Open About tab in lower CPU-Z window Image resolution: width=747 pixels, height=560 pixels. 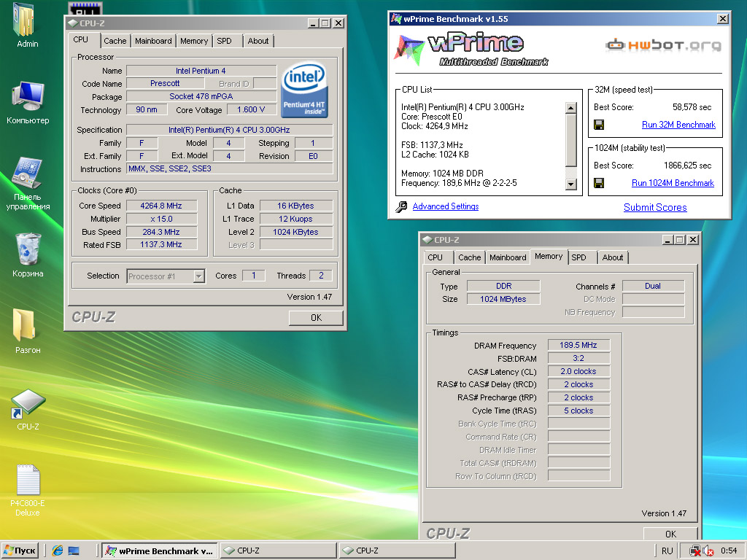613,257
